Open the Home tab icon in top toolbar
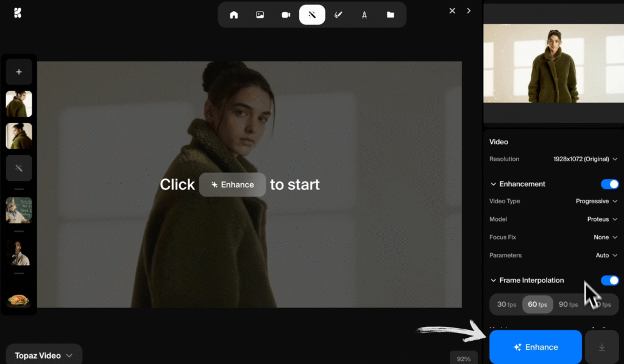 point(233,14)
